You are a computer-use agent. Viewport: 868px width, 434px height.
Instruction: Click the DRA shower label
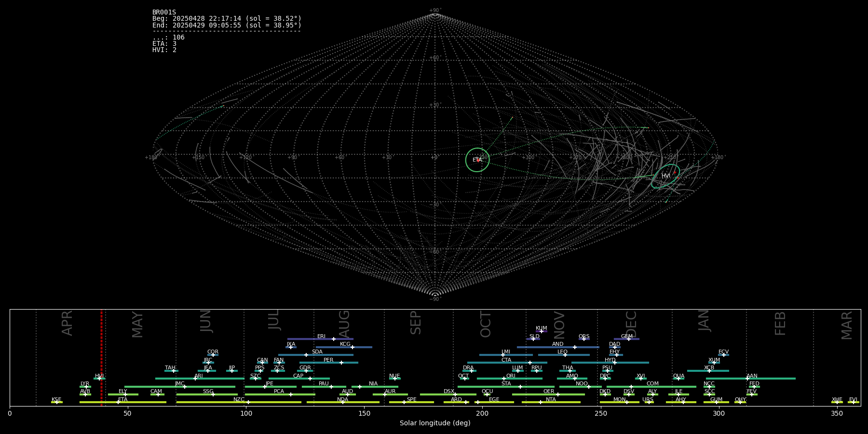tap(468, 368)
